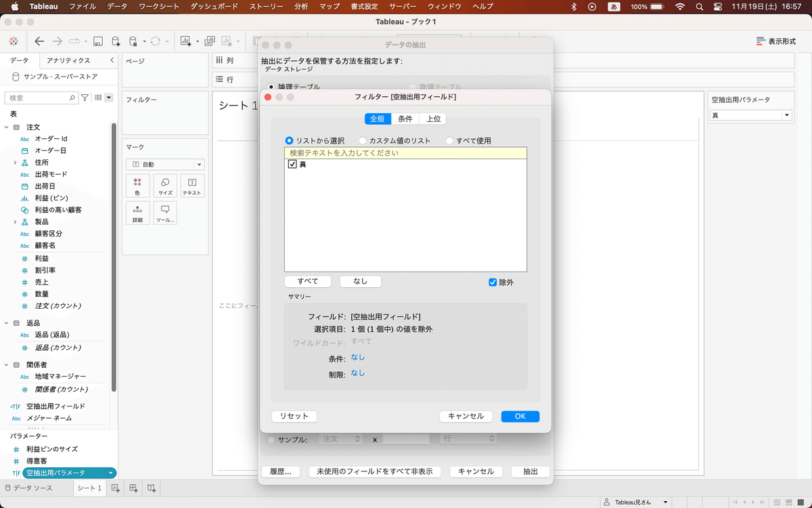The image size is (812, 508).
Task: Click the duplicate sheet toolbar icon
Action: point(210,41)
